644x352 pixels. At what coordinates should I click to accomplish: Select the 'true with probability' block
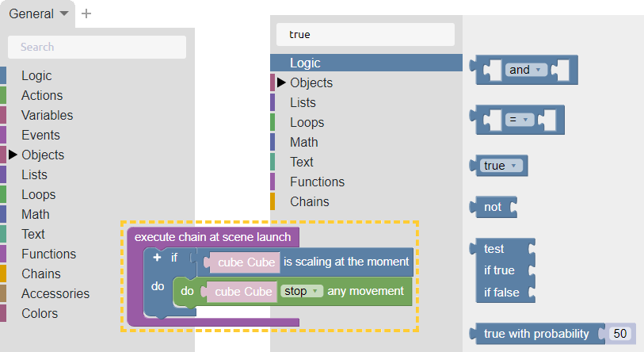[x=536, y=334]
